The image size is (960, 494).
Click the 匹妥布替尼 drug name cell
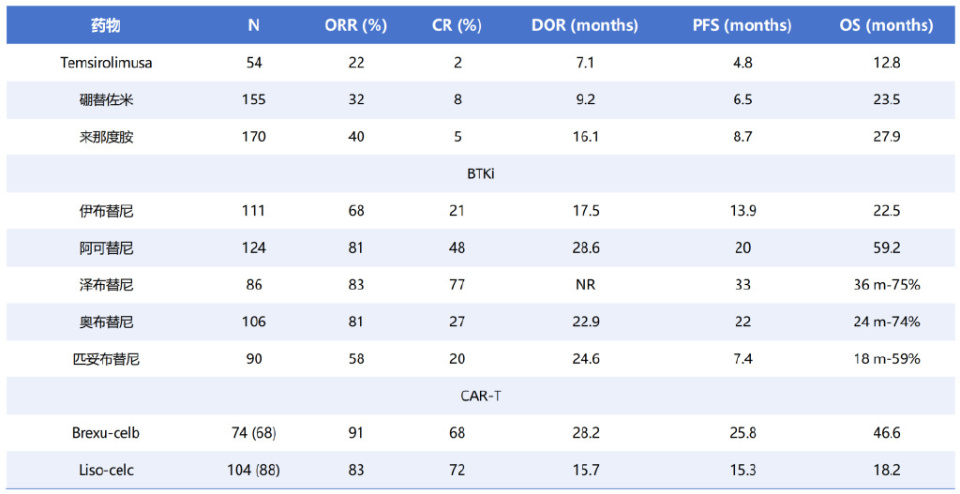coord(106,359)
